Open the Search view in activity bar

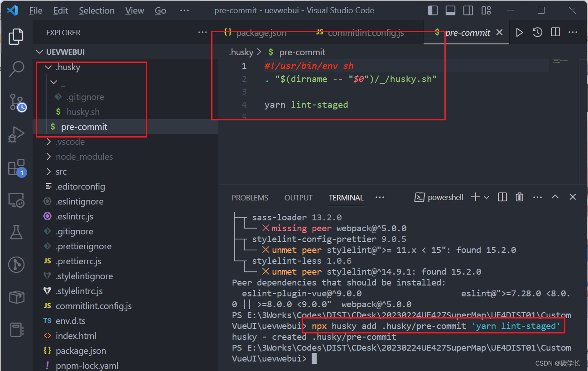[x=16, y=69]
